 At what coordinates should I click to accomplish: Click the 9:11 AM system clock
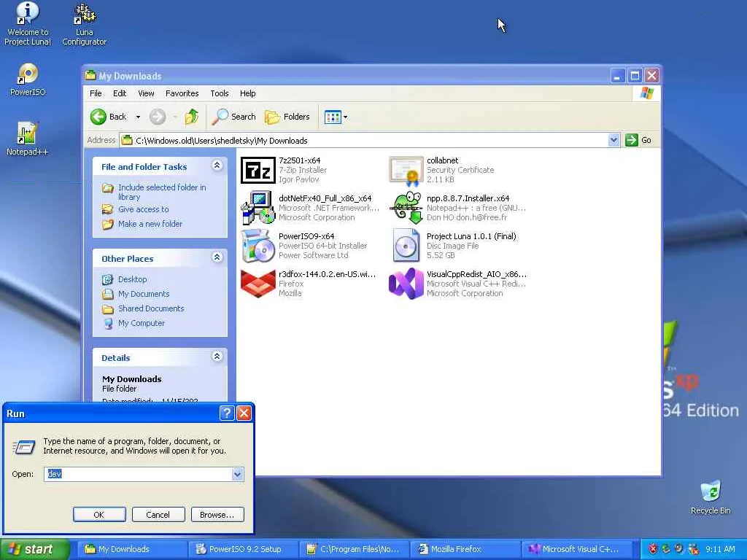pos(720,549)
